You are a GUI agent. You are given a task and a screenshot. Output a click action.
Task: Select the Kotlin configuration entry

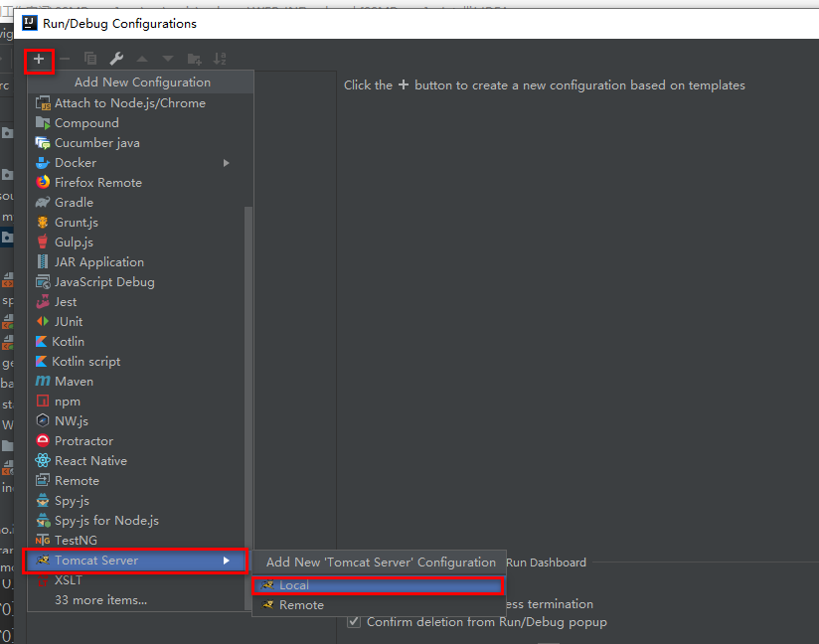click(137, 342)
